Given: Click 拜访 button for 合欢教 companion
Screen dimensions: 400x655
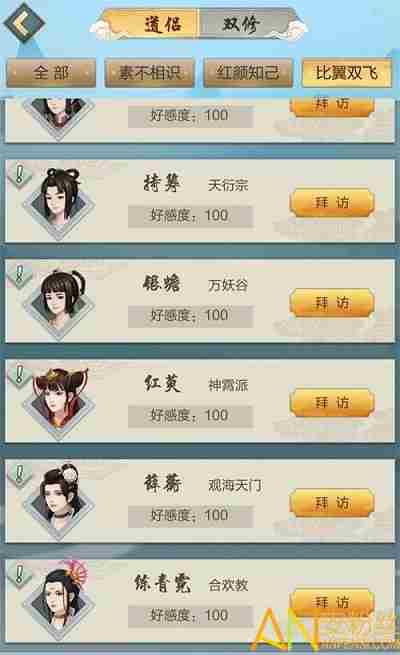Looking at the screenshot, I should tap(332, 602).
